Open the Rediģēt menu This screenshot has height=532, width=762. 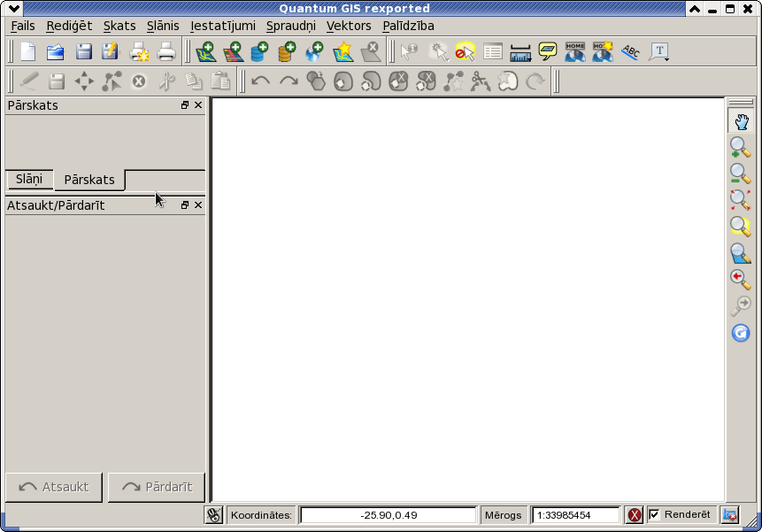pos(69,26)
